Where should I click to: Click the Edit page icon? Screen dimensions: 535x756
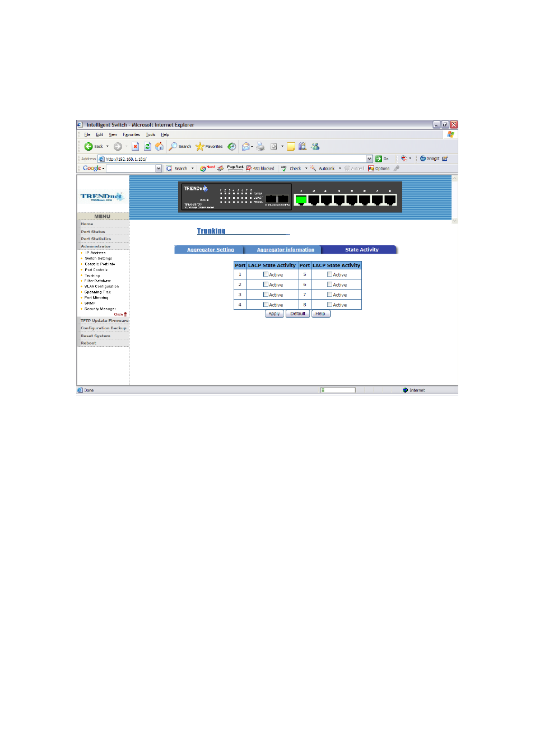(x=274, y=146)
